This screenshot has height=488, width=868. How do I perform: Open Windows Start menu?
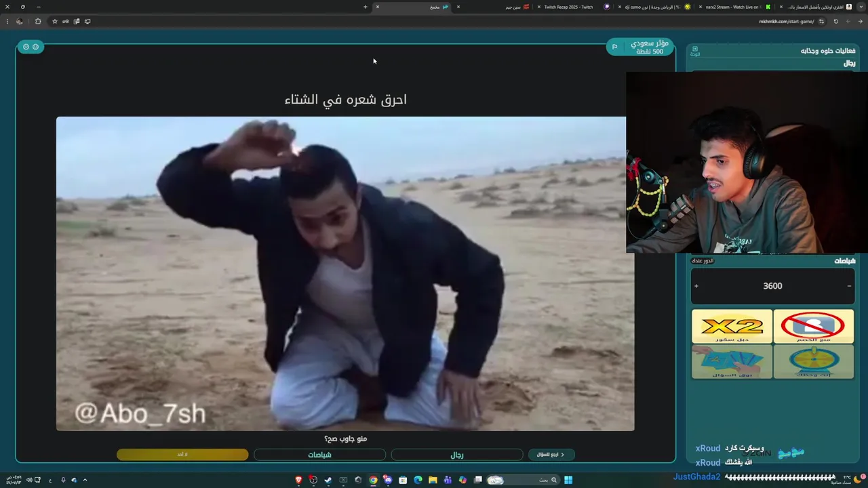(568, 480)
